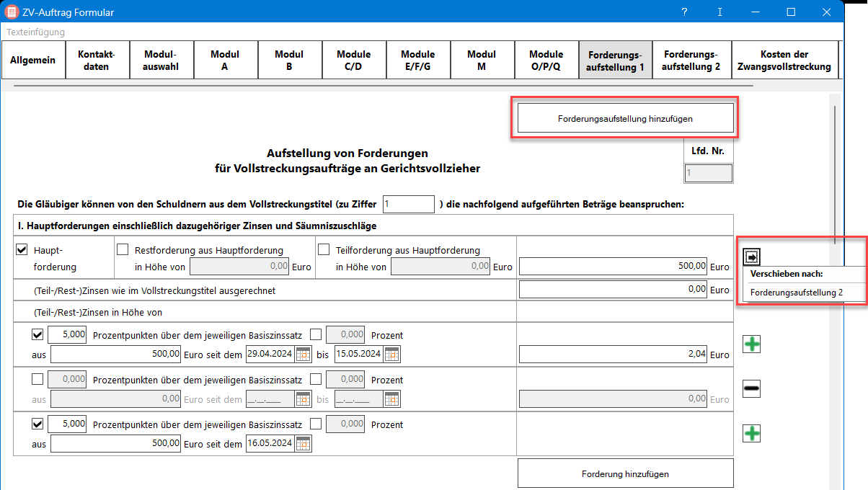Screen dimensions: 868x490
Task: Enable Restforderung aus Hauptforderung checkbox
Action: coord(123,250)
